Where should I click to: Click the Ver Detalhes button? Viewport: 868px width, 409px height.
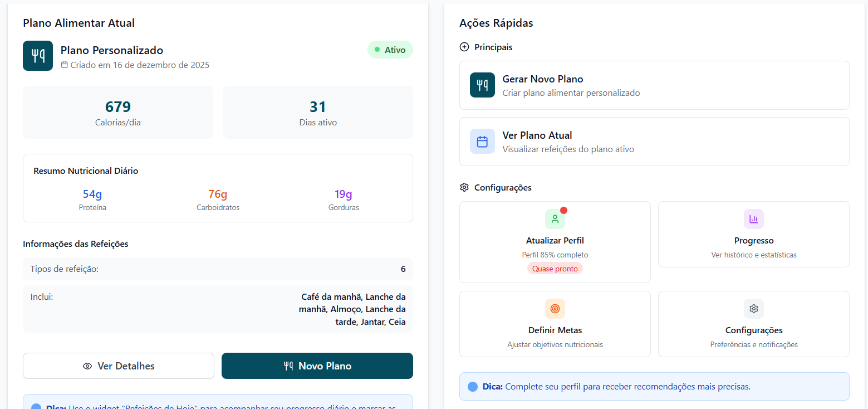(118, 366)
